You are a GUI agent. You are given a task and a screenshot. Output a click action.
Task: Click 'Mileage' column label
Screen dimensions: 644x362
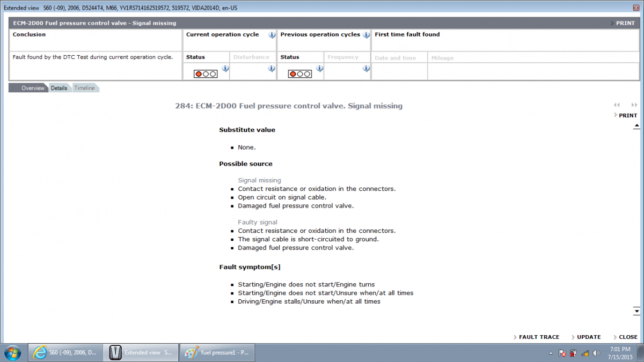coord(442,58)
